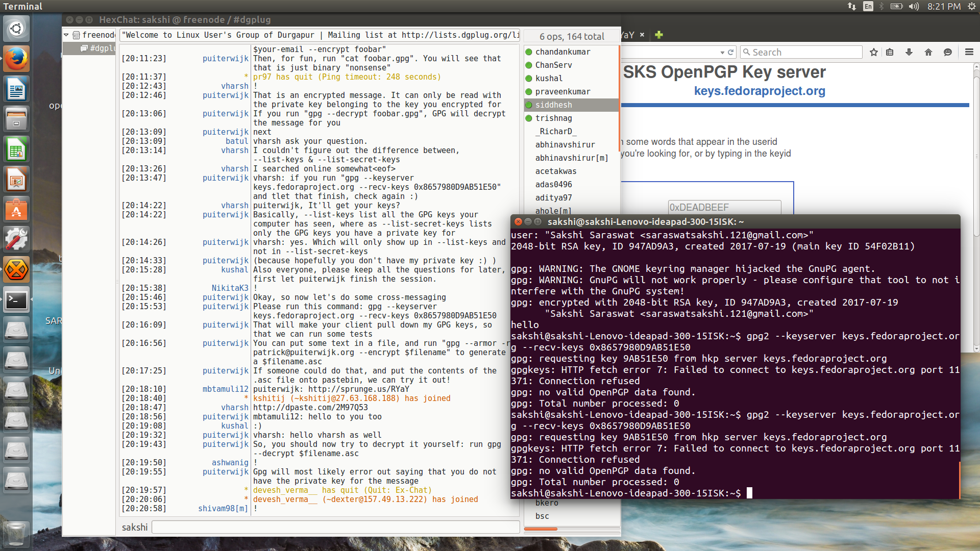Go to Firefox home page icon
Image resolution: width=980 pixels, height=551 pixels.
pos(928,52)
